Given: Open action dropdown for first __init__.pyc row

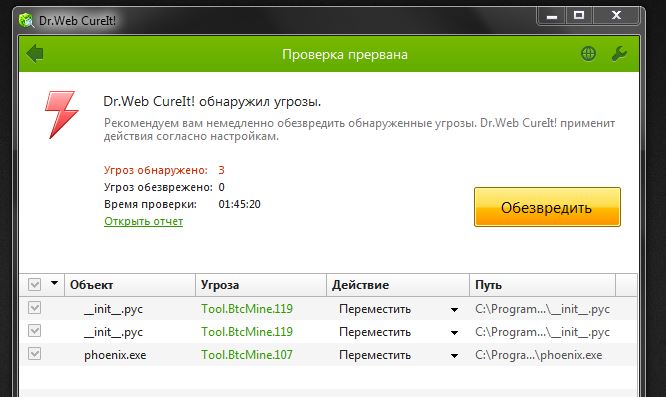Looking at the screenshot, I should pyautogui.click(x=454, y=310).
